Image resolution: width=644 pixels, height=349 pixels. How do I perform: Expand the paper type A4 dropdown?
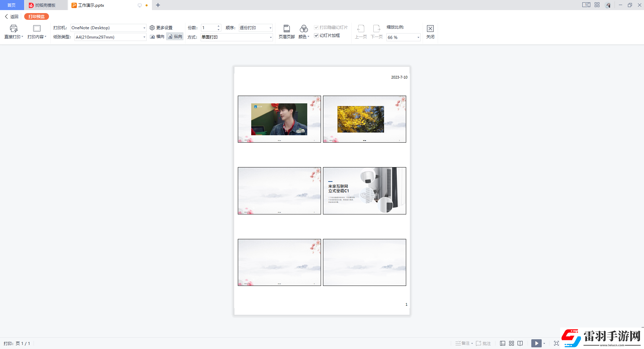(144, 37)
